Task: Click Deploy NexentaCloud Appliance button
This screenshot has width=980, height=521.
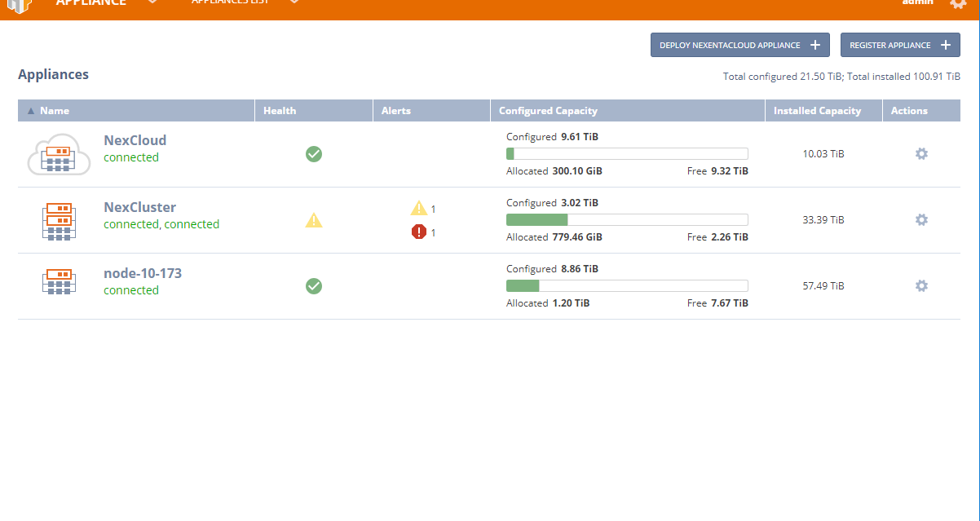Action: [x=739, y=46]
